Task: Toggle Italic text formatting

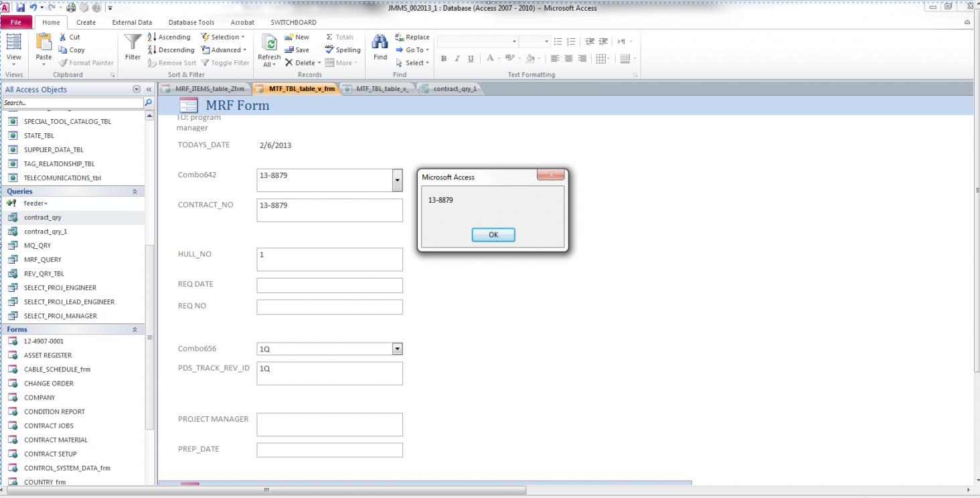Action: coord(457,59)
